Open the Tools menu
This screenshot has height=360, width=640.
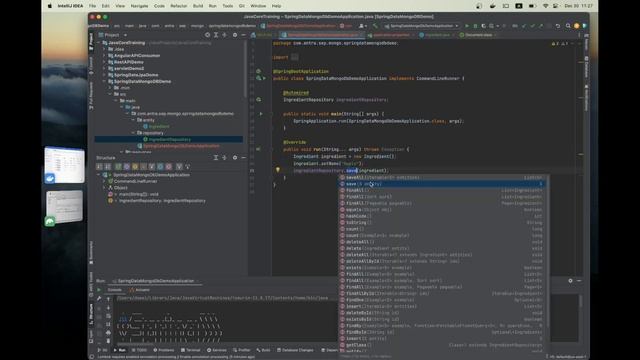pos(227,6)
